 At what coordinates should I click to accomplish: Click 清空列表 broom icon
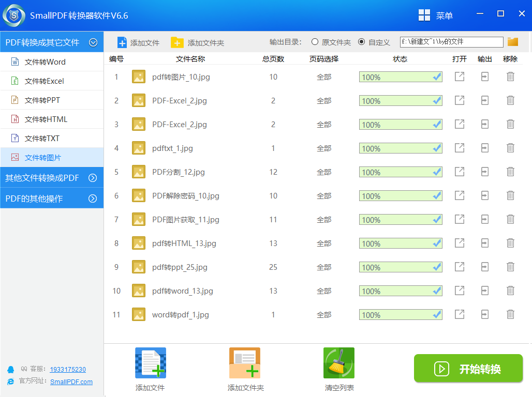click(x=339, y=363)
